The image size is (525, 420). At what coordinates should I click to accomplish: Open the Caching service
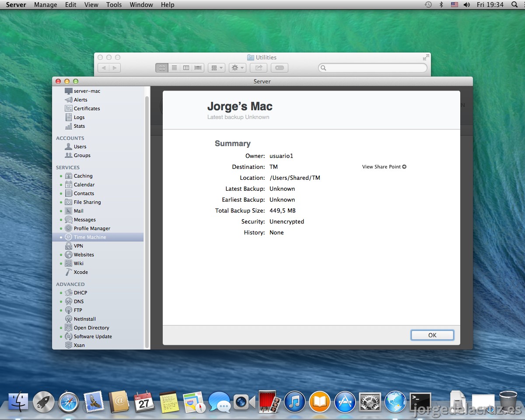(x=79, y=176)
